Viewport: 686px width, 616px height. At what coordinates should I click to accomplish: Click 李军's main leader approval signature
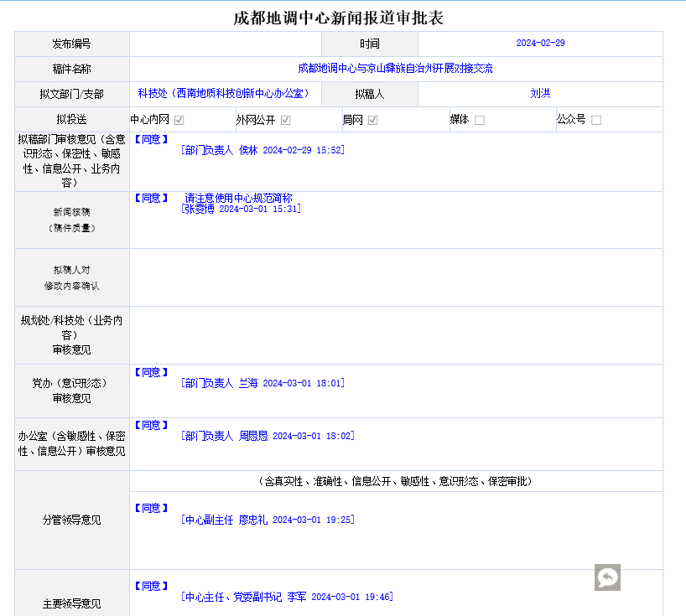tap(287, 597)
